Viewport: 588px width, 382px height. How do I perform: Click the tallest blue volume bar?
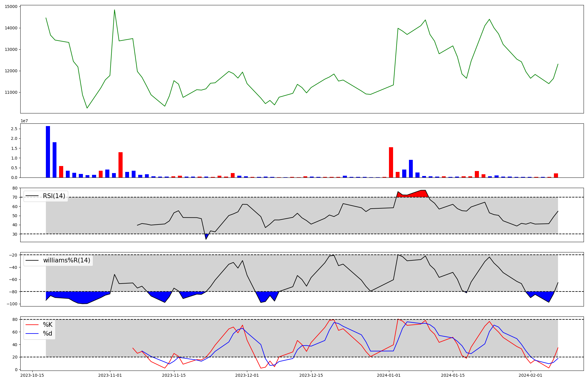[x=48, y=152]
